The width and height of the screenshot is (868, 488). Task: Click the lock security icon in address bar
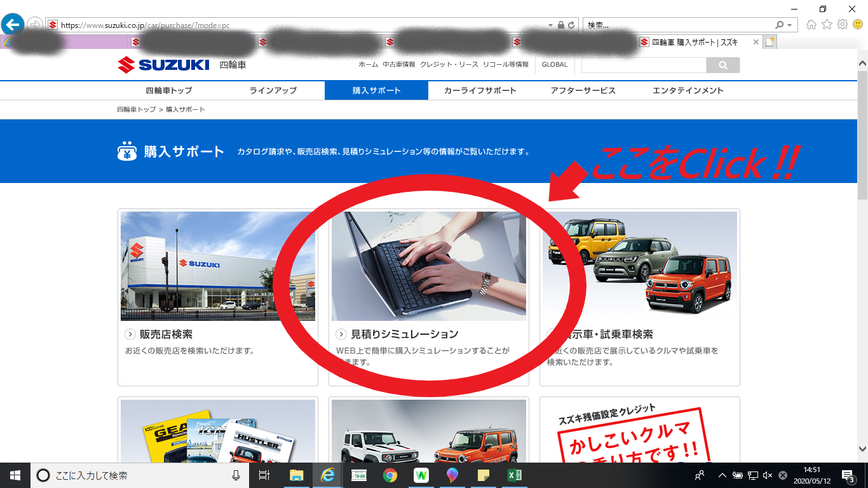[x=560, y=25]
